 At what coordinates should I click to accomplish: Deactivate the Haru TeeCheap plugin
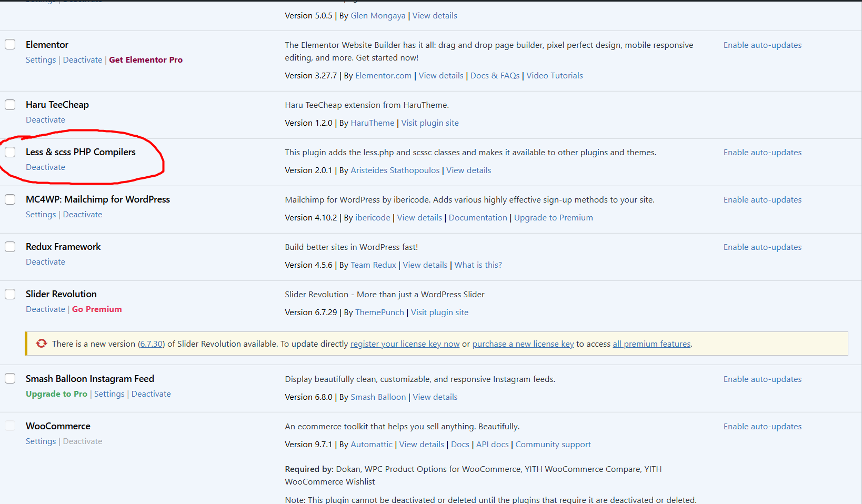click(45, 119)
